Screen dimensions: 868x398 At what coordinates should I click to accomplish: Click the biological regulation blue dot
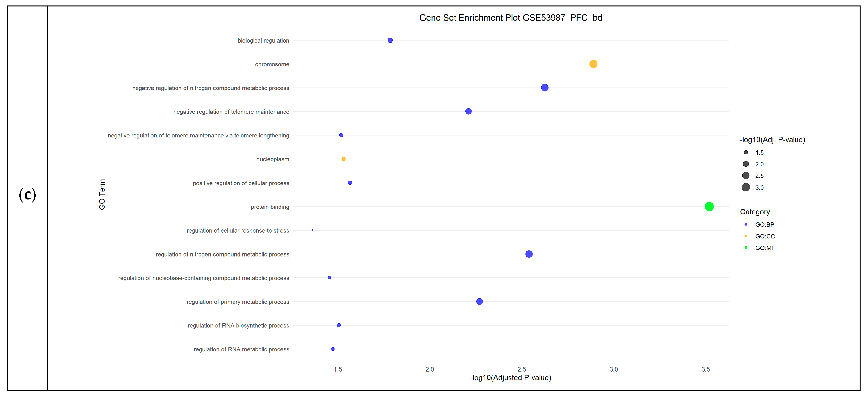390,41
